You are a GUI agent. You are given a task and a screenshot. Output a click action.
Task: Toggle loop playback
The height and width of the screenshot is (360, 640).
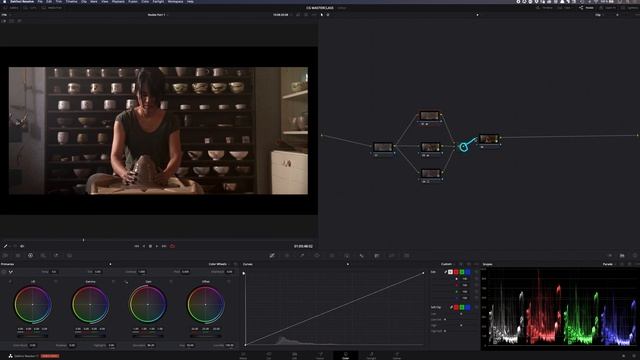[172, 246]
